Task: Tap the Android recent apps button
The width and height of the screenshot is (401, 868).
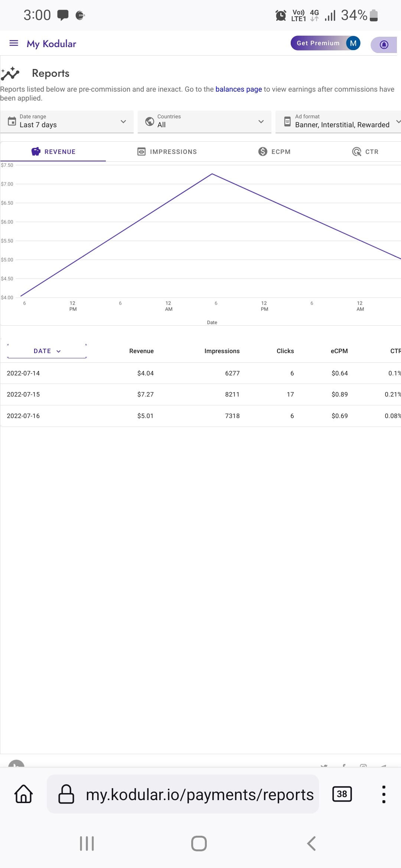Action: pyautogui.click(x=87, y=844)
